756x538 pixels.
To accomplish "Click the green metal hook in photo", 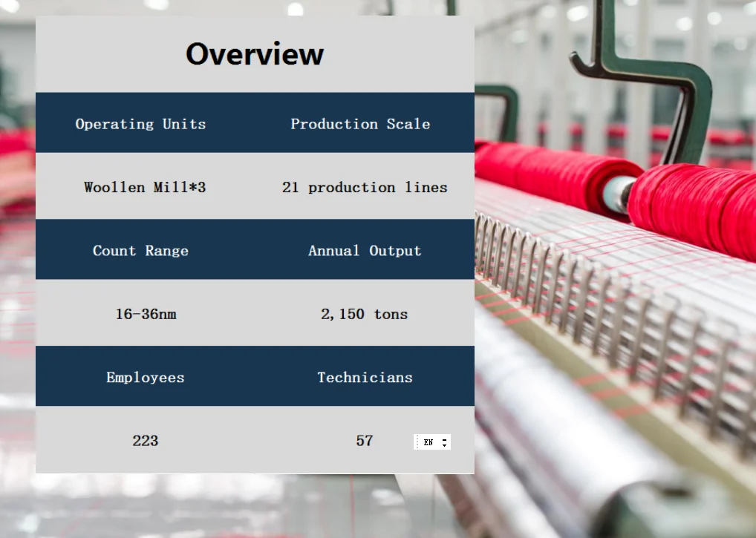I will click(x=654, y=82).
